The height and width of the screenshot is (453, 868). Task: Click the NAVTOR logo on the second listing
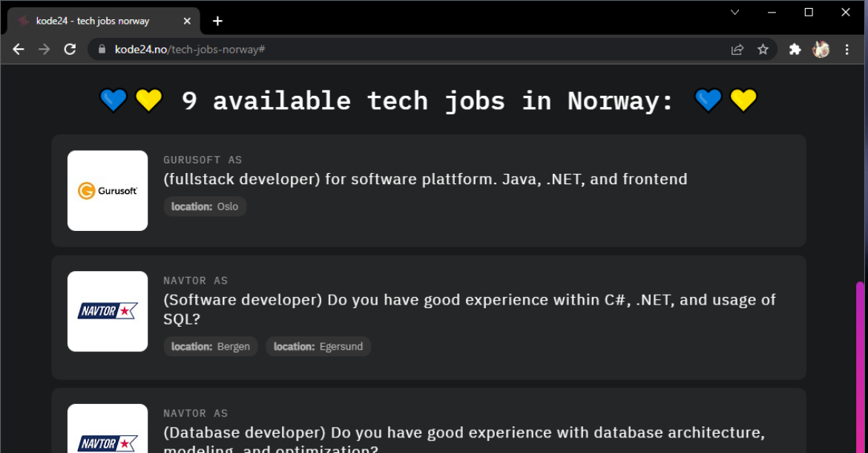(x=107, y=311)
